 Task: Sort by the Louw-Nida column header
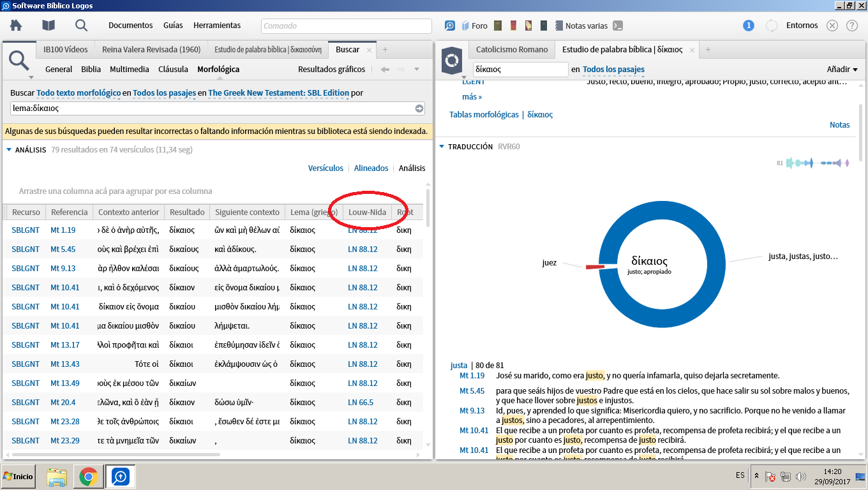click(367, 212)
